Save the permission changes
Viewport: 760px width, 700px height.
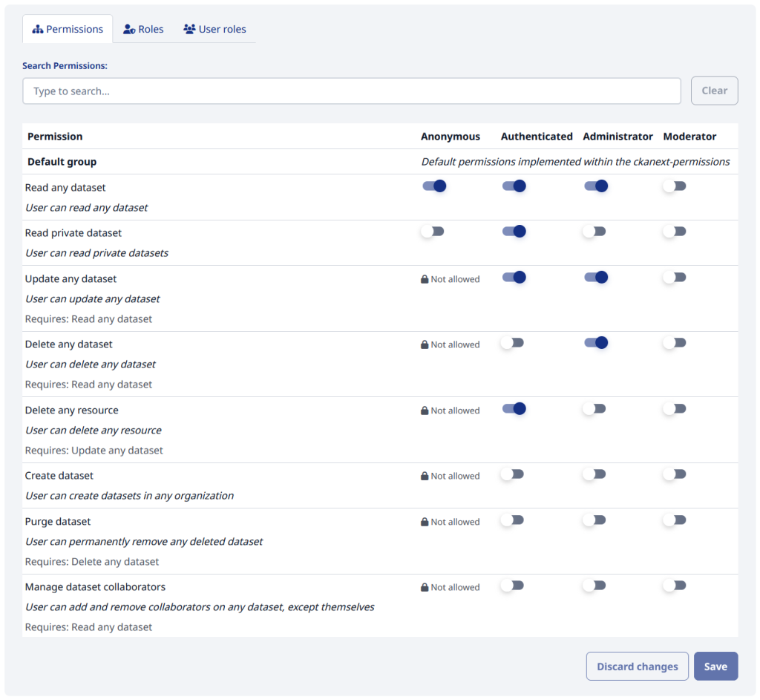(716, 667)
